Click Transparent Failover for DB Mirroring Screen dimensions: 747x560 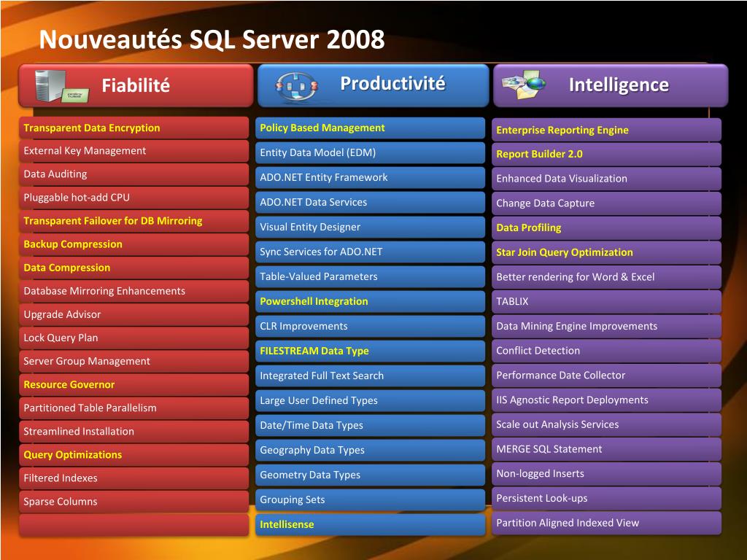(x=134, y=221)
